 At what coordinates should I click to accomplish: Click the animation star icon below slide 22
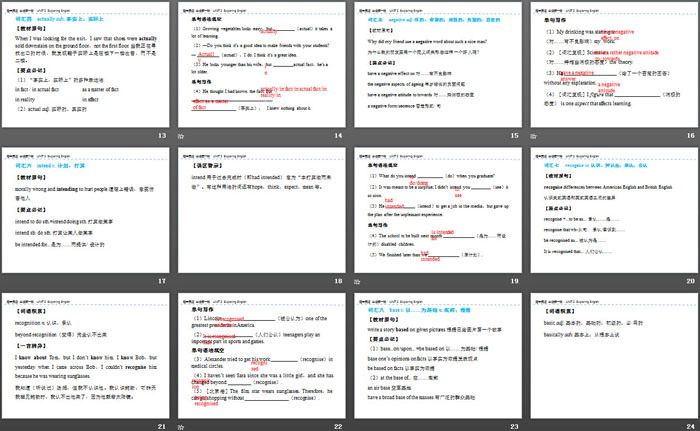tap(181, 427)
